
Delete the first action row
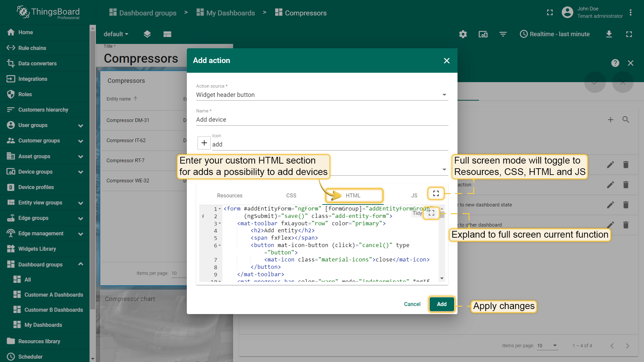coord(626,165)
